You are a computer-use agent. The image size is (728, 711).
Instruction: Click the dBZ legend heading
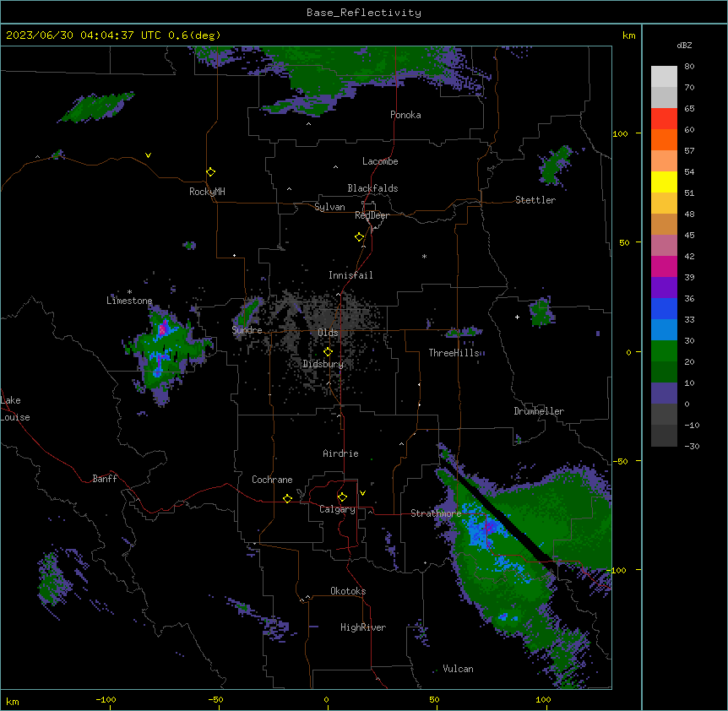(684, 45)
